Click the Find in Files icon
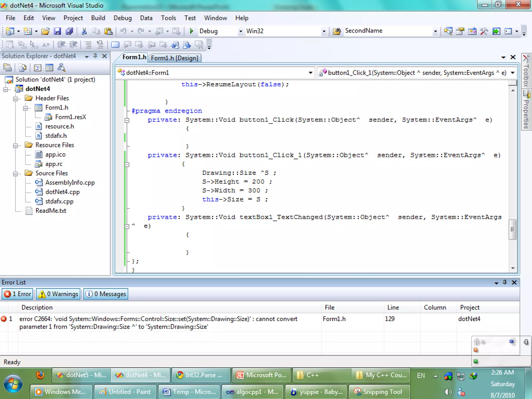The image size is (532, 399). tap(337, 31)
